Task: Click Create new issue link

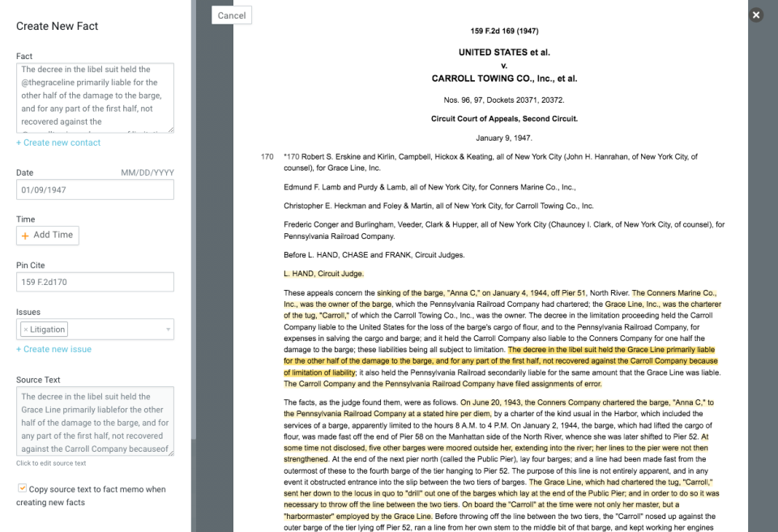Action: (54, 349)
